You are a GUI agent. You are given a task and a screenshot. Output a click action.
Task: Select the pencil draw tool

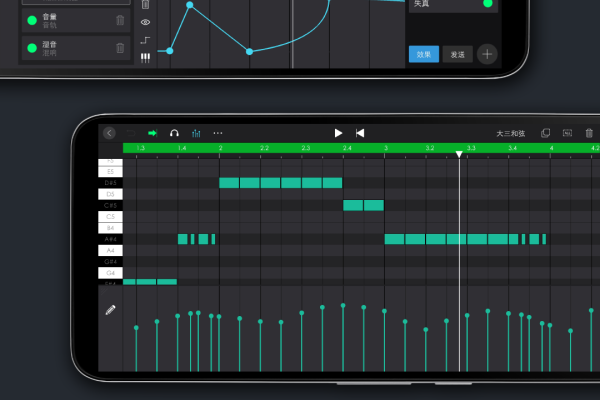(x=110, y=310)
